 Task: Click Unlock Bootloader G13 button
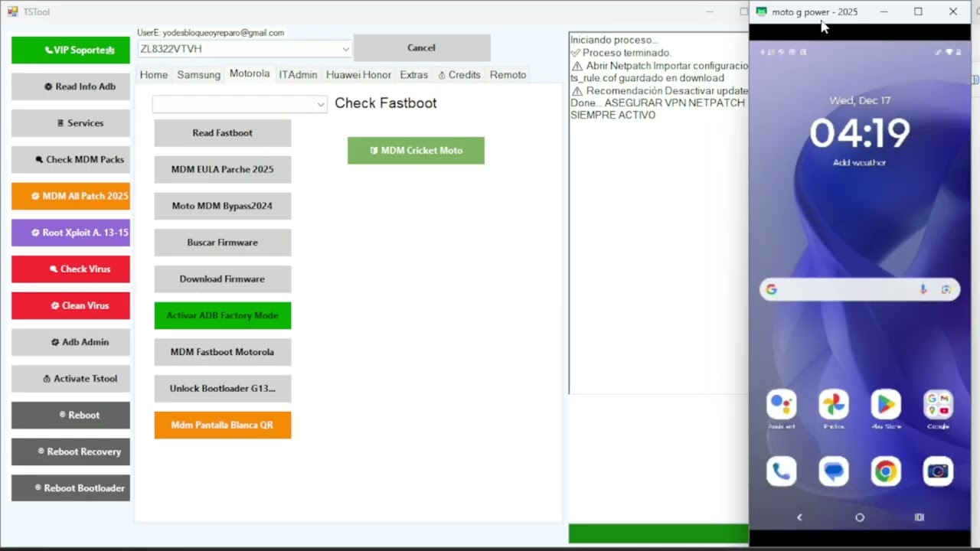(223, 388)
